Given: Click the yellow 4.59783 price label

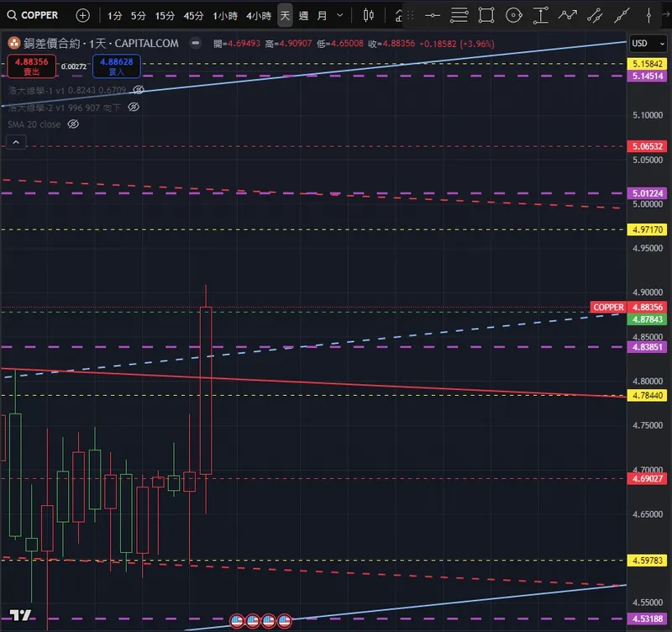Looking at the screenshot, I should (x=647, y=561).
